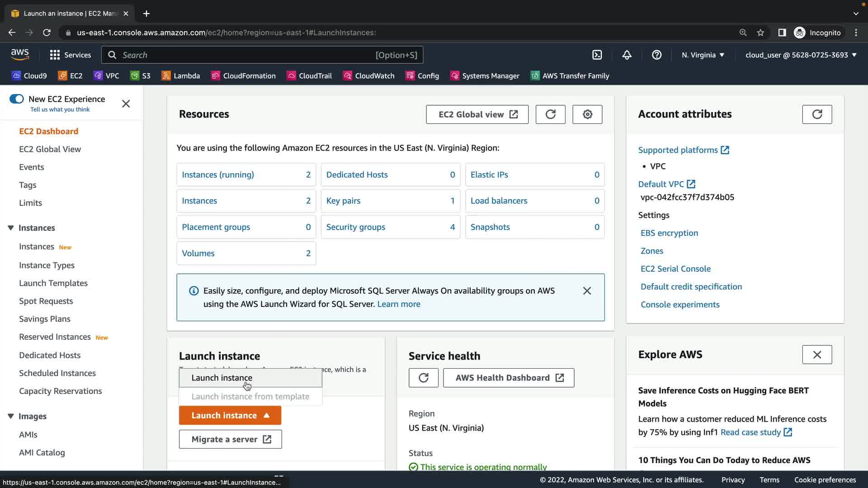Open the CloudShell terminal icon
The height and width of the screenshot is (488, 868).
(597, 55)
